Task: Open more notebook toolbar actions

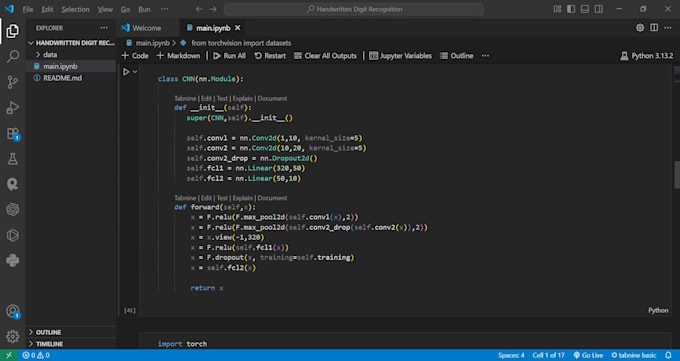Action: (x=485, y=56)
